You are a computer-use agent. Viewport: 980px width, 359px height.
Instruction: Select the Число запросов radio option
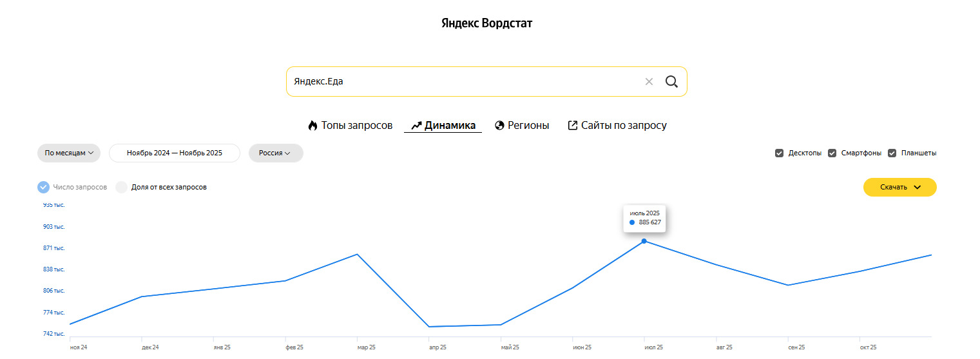[44, 187]
